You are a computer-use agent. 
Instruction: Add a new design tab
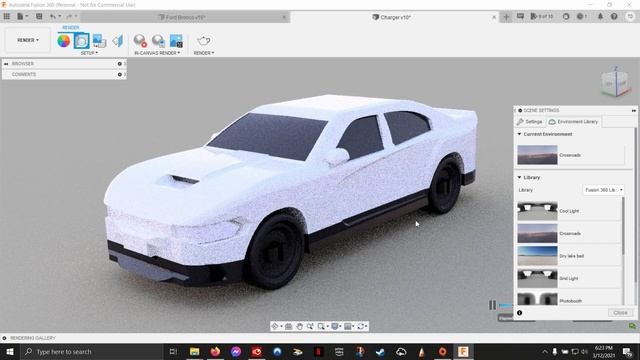pyautogui.click(x=506, y=17)
